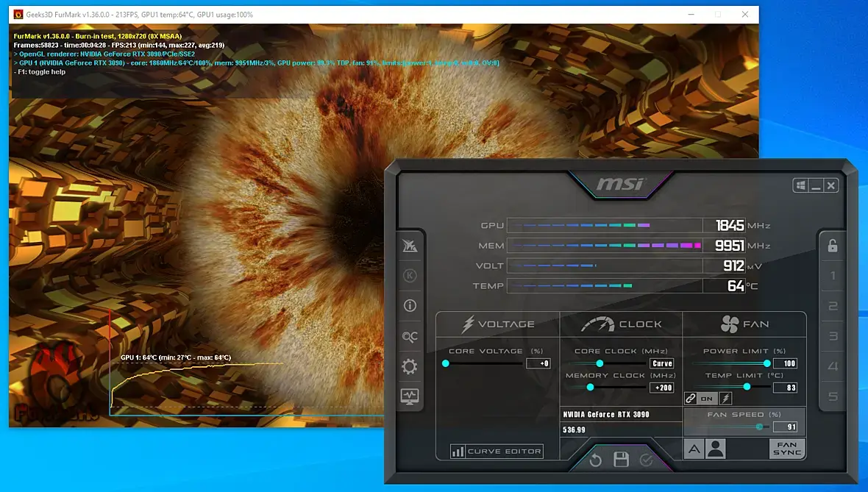Viewport: 868px width, 492px height.
Task: Select profile slot 5
Action: click(833, 396)
